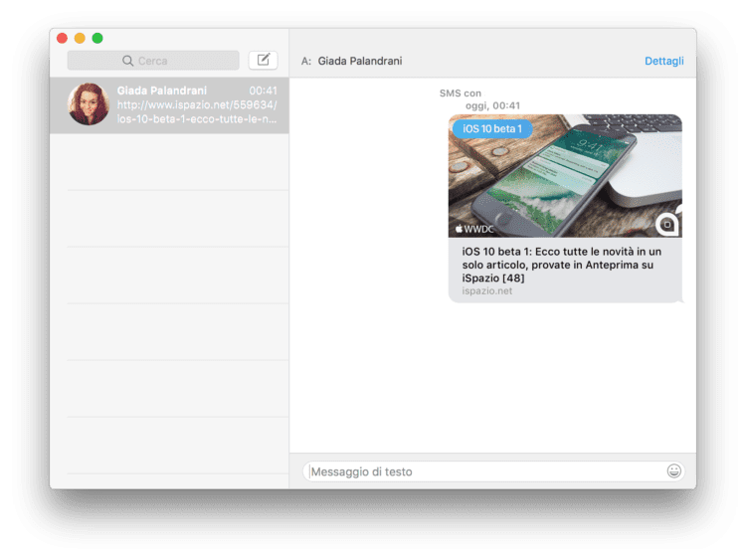Open the Dettagli conversation details
Screen dimensions: 746x560
click(x=663, y=61)
